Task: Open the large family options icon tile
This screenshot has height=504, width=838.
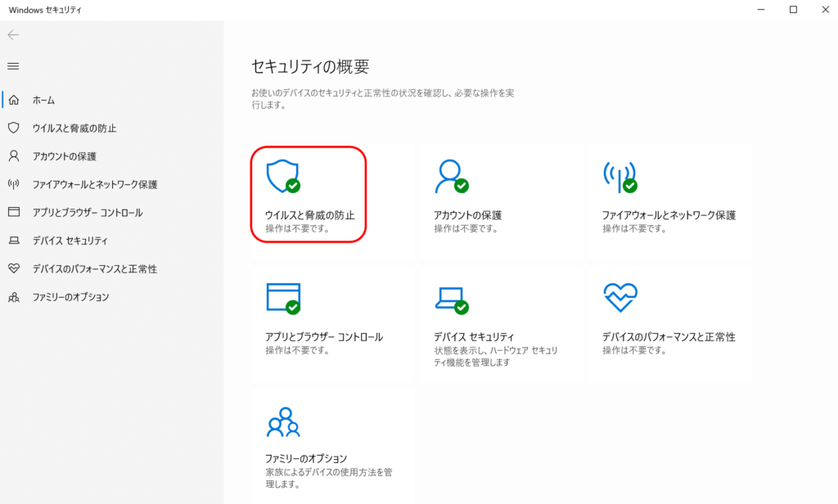Action: pos(283,422)
